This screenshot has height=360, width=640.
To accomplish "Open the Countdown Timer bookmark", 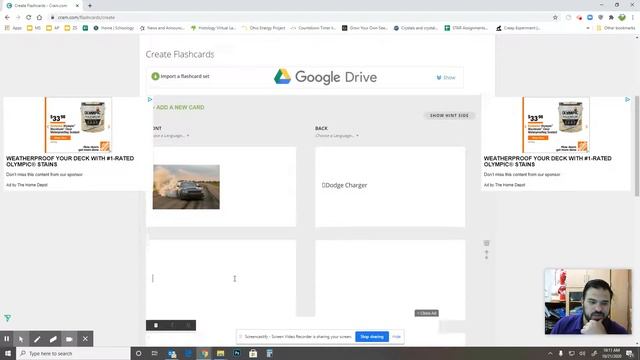I will click(313, 28).
